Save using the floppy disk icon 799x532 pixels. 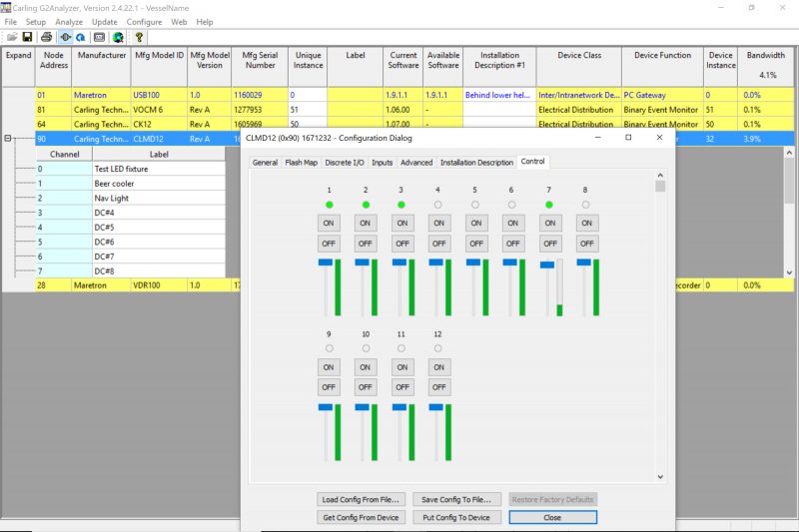pyautogui.click(x=28, y=37)
